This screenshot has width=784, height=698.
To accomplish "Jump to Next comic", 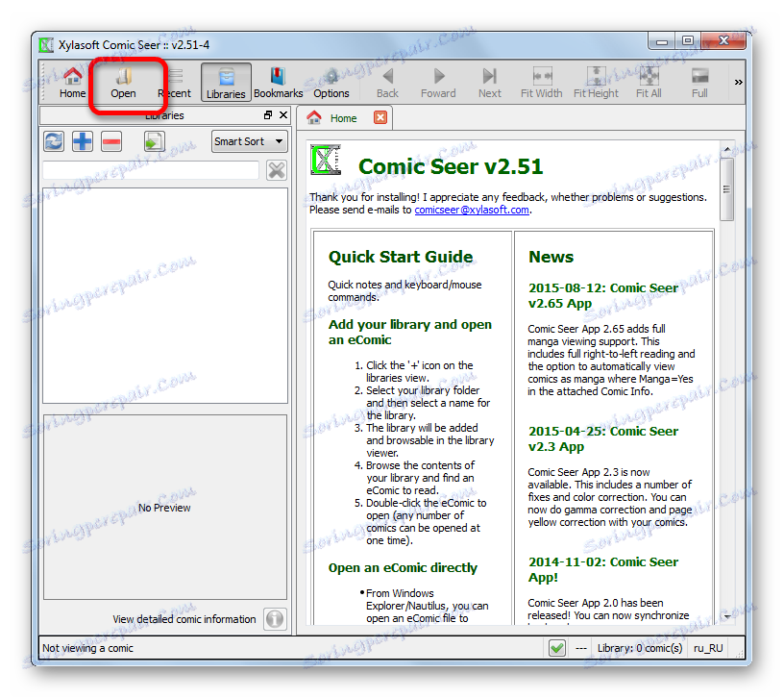I will click(x=489, y=83).
